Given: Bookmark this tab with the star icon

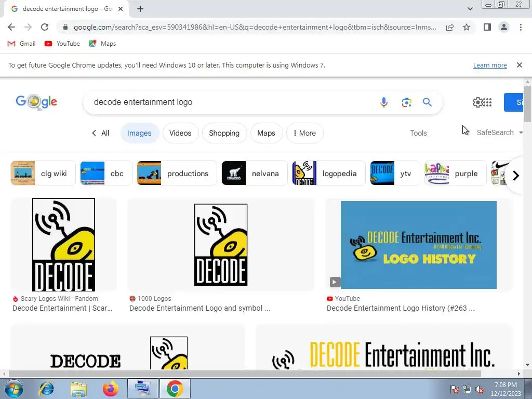Looking at the screenshot, I should [467, 27].
